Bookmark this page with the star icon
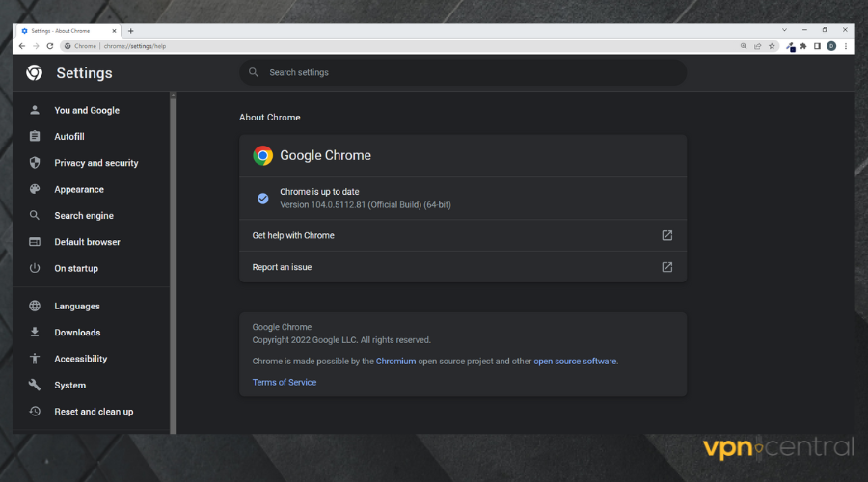The image size is (868, 482). pyautogui.click(x=772, y=46)
